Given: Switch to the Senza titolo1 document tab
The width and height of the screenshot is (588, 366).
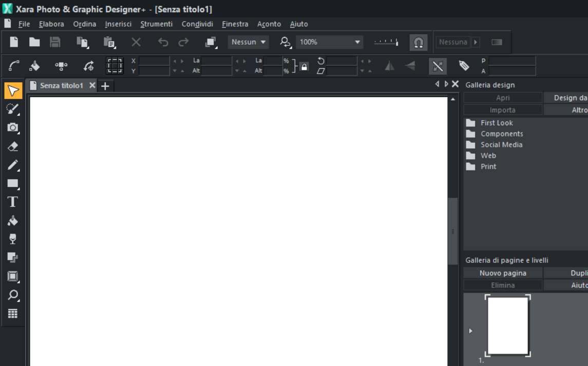Looking at the screenshot, I should (x=62, y=86).
